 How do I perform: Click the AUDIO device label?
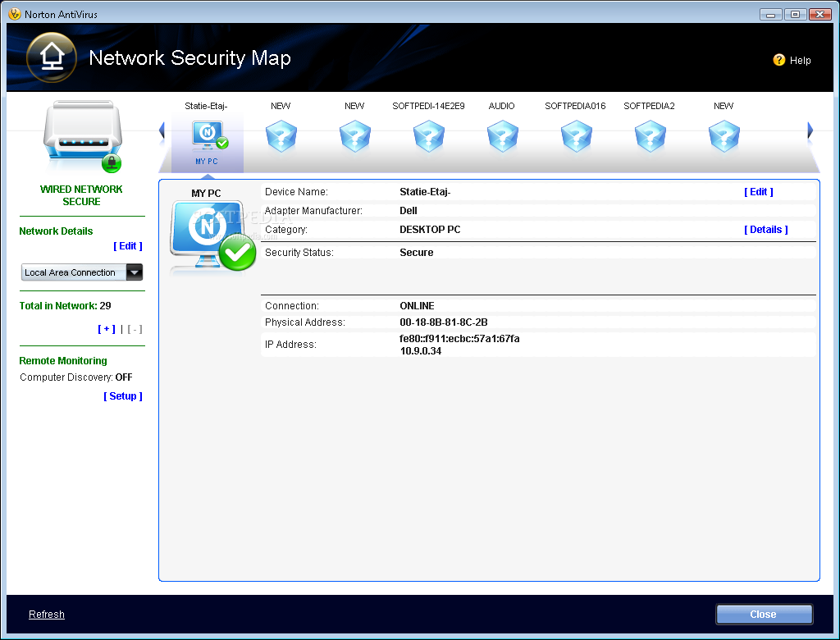(x=501, y=106)
